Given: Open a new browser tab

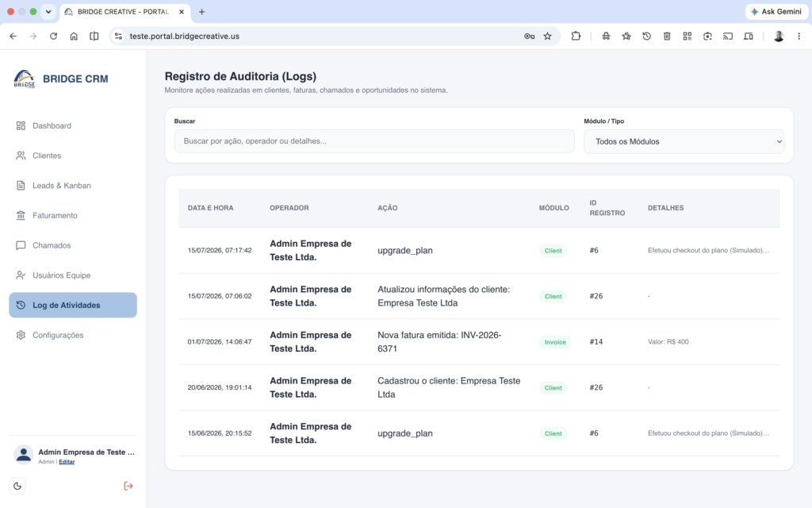Looking at the screenshot, I should coord(202,11).
